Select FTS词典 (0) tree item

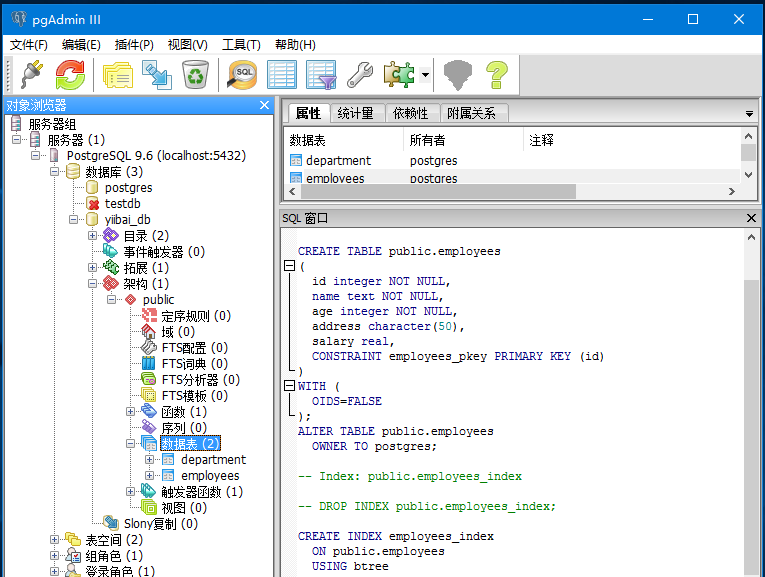click(x=195, y=364)
